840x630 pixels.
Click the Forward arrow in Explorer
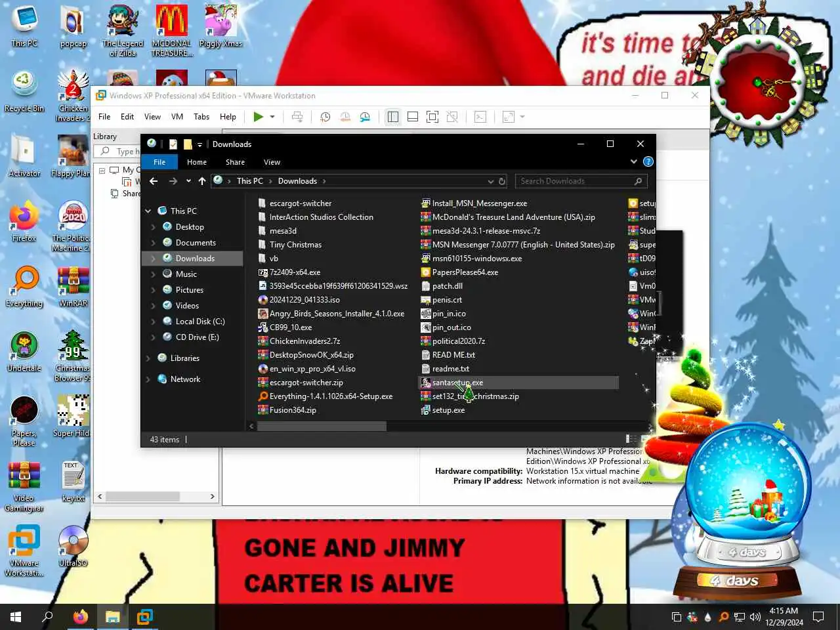[173, 181]
